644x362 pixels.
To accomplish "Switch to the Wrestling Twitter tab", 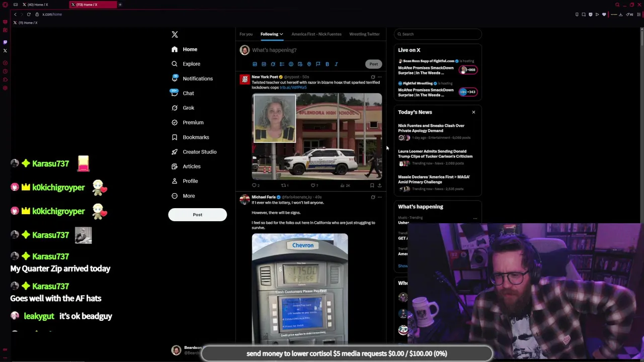I will 364,34.
